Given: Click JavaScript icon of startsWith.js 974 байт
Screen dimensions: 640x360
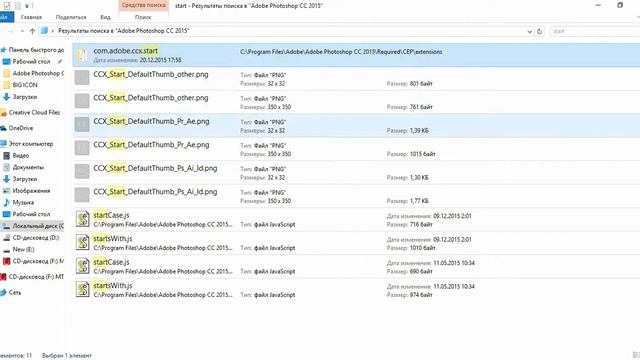Looking at the screenshot, I should coord(83,289).
